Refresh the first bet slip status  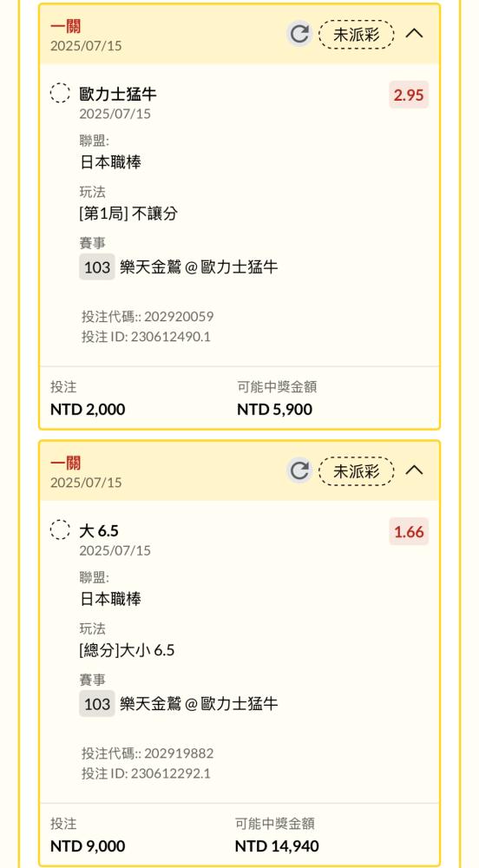299,34
